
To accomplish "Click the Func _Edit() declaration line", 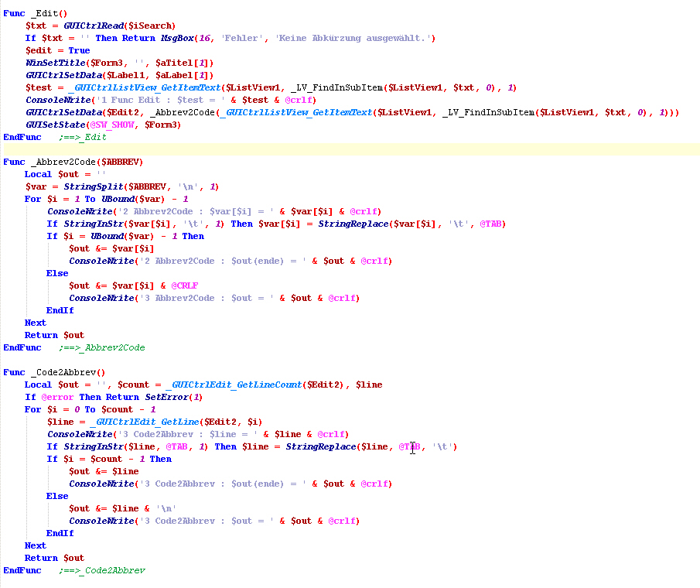I will coord(36,13).
